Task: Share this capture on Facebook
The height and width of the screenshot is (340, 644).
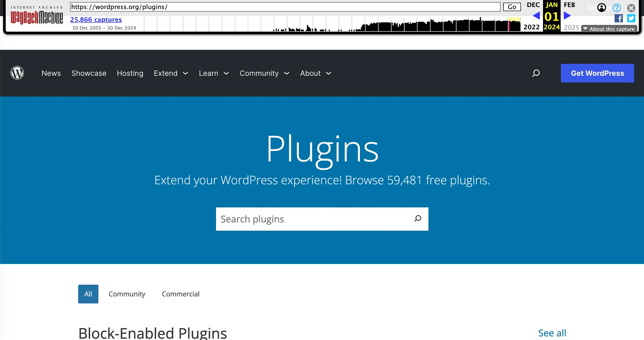Action: pos(619,18)
